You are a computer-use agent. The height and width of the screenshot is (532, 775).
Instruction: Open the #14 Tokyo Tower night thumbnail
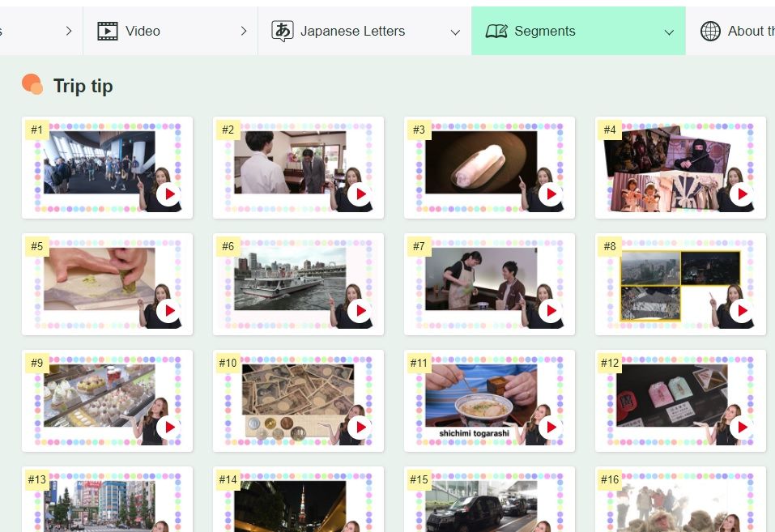(x=298, y=500)
